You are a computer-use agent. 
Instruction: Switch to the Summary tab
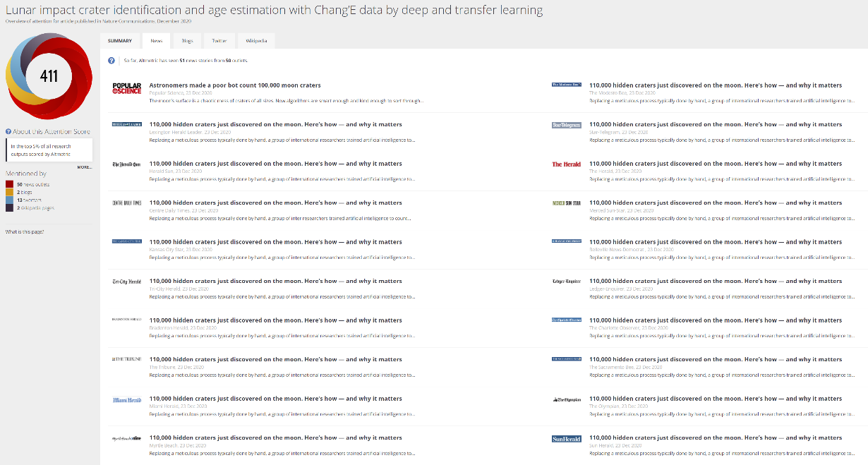tap(119, 41)
